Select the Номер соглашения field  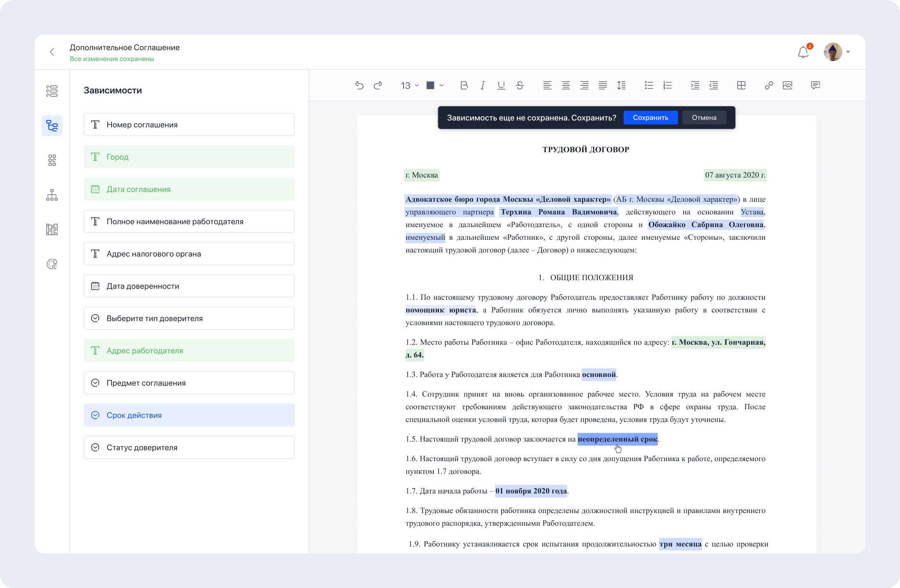(x=189, y=125)
